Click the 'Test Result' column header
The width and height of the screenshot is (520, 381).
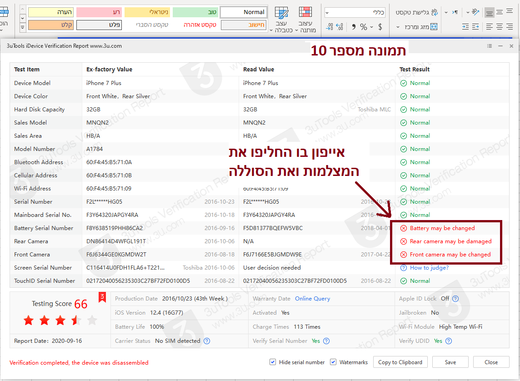414,69
